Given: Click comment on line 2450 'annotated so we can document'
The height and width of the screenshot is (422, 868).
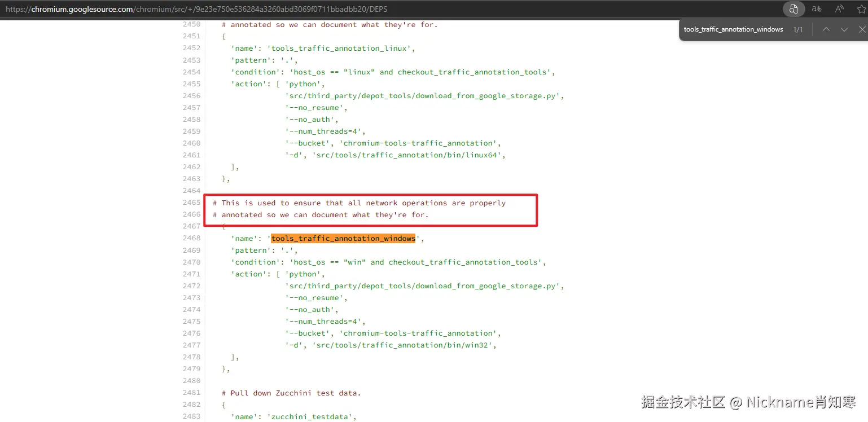Looking at the screenshot, I should pyautogui.click(x=330, y=24).
